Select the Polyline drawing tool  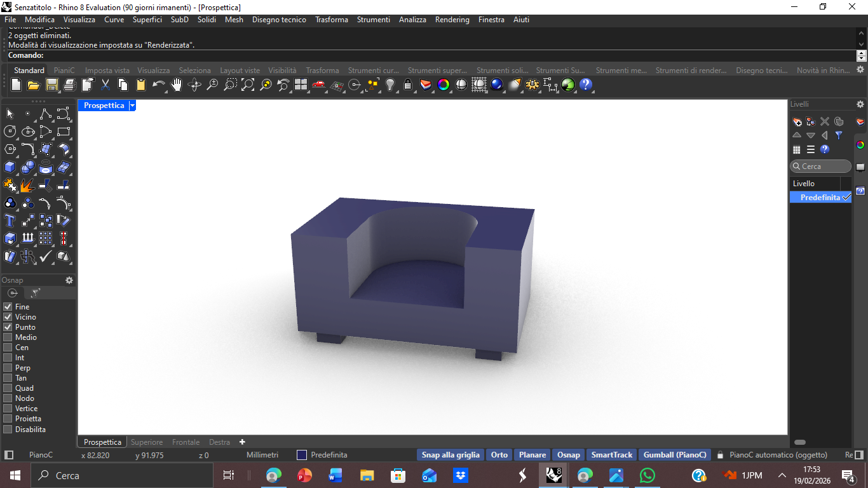(46, 114)
